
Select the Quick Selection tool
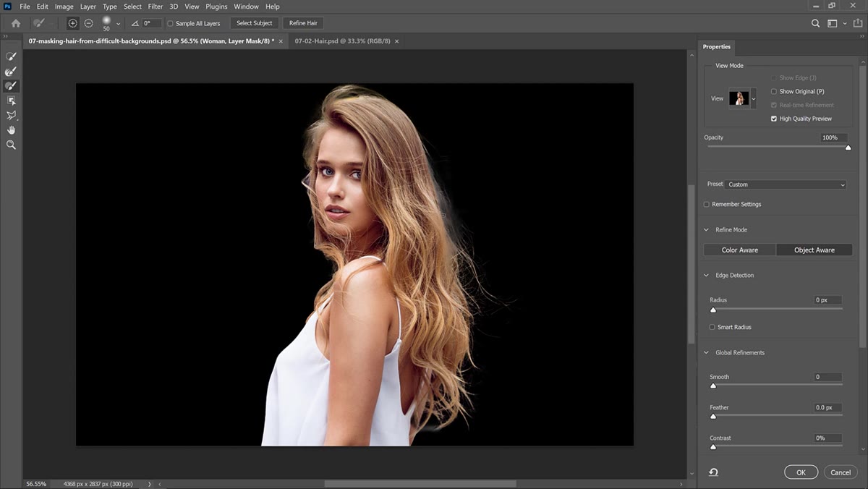(x=11, y=56)
